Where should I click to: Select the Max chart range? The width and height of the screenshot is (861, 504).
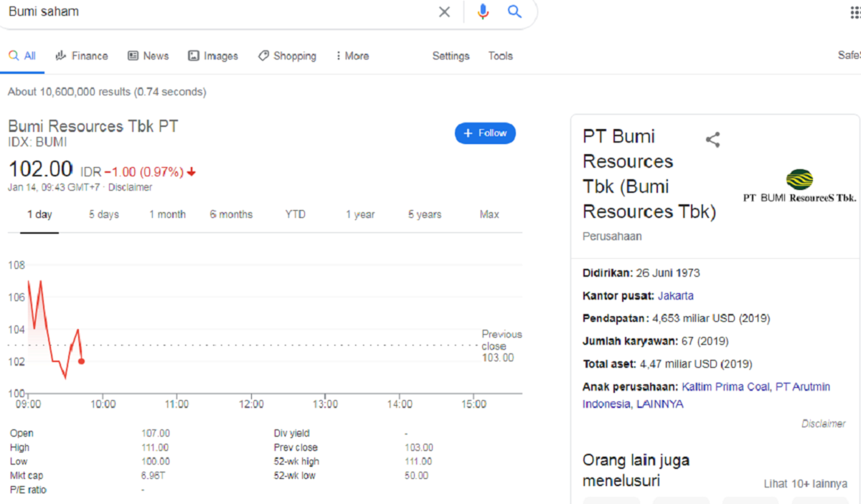(x=489, y=214)
